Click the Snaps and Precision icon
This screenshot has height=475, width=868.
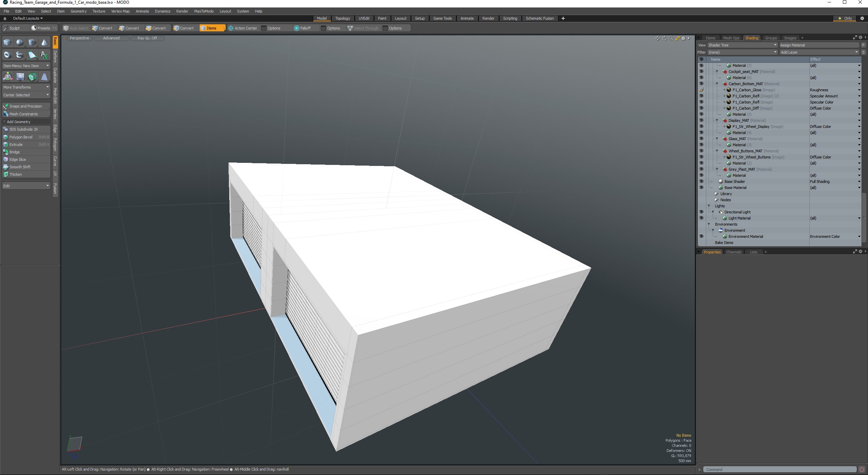click(6, 106)
